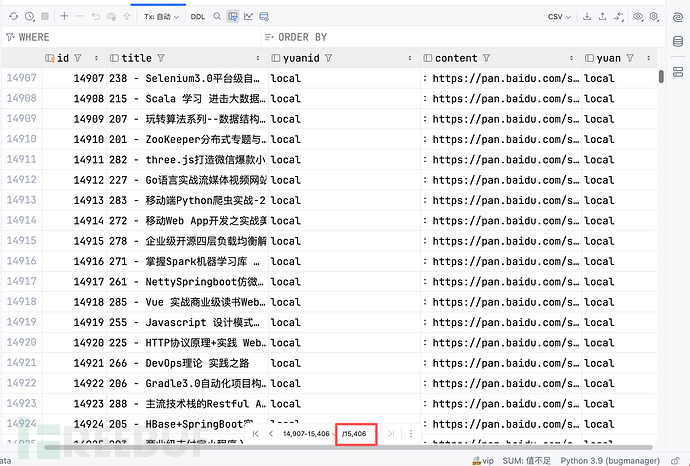Image resolution: width=690 pixels, height=466 pixels.
Task: Toggle sort on id column
Action: [x=96, y=58]
